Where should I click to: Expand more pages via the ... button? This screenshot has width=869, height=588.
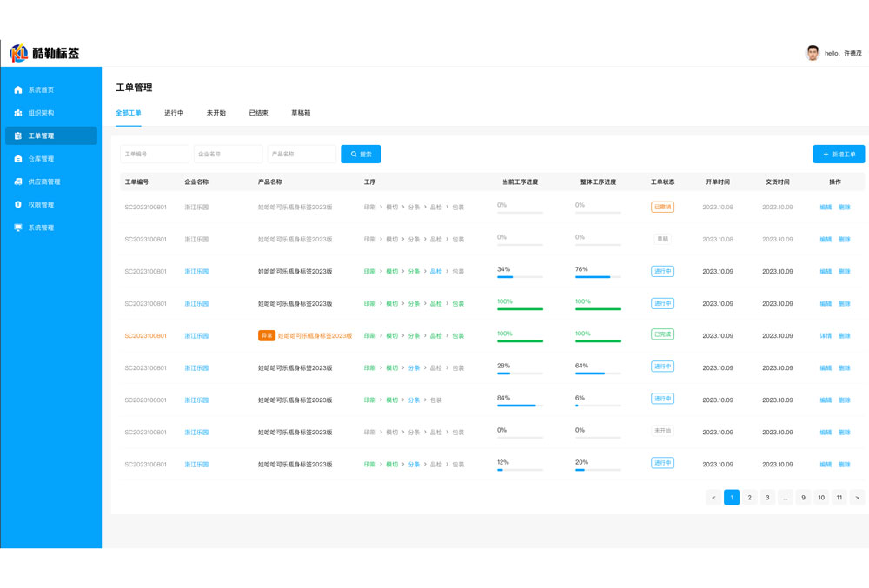coord(785,498)
